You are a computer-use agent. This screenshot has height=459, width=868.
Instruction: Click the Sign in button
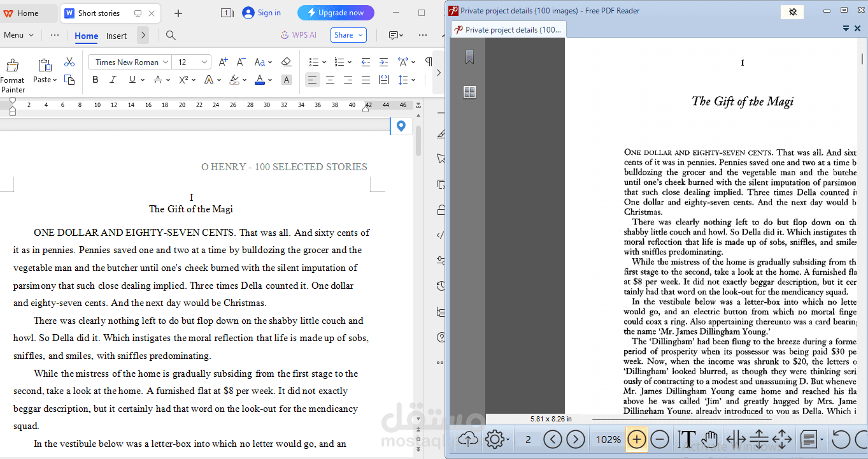[262, 13]
